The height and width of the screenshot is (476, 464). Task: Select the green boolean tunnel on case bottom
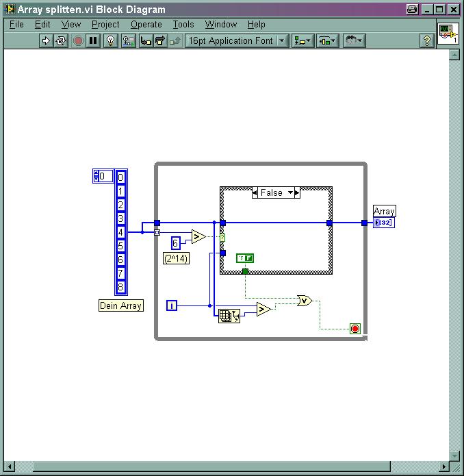(245, 271)
